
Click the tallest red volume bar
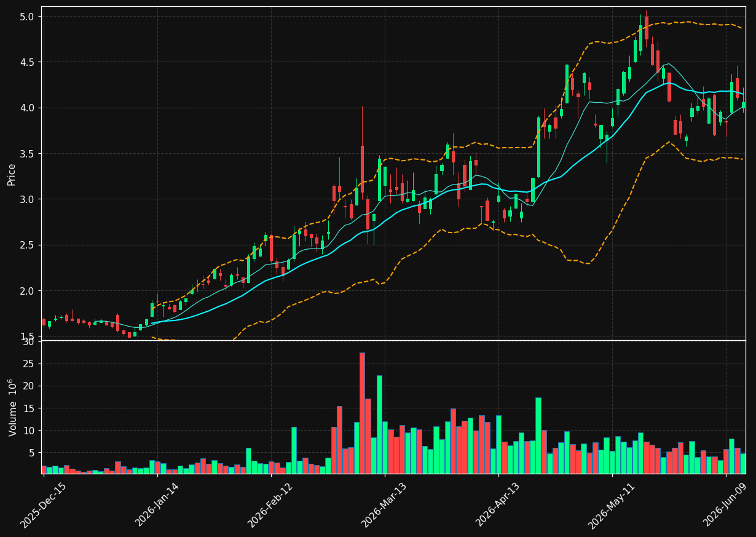click(x=362, y=413)
